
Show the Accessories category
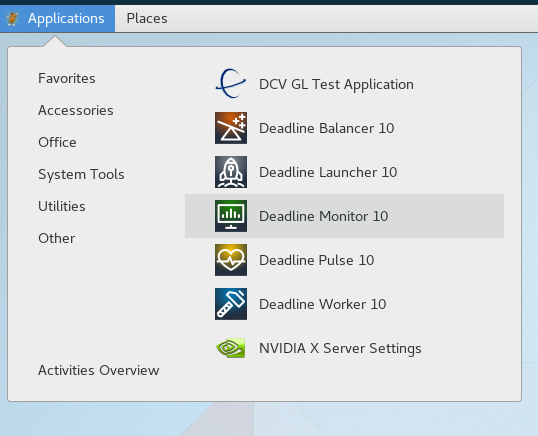tap(75, 110)
